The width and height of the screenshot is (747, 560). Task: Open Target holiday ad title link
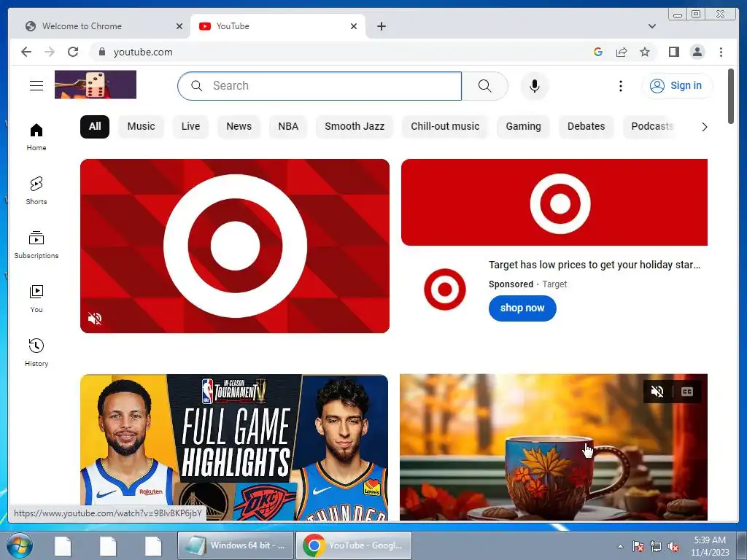594,265
